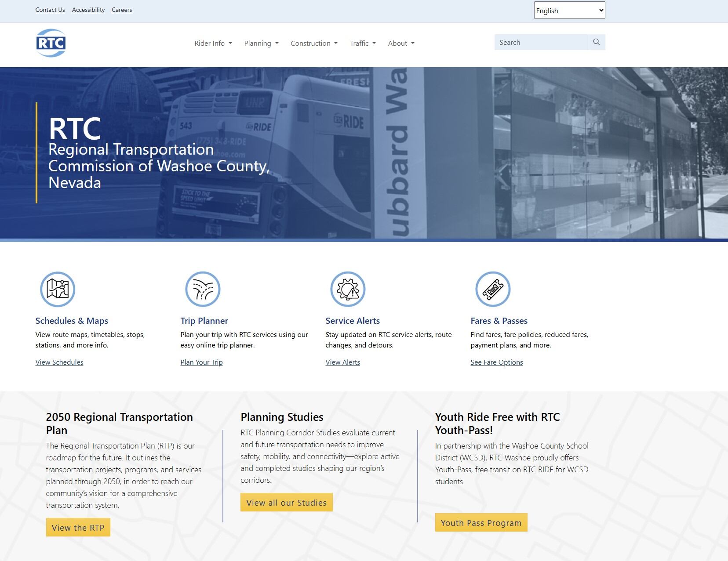Click the hero bus banner image
The width and height of the screenshot is (728, 561).
click(x=364, y=153)
